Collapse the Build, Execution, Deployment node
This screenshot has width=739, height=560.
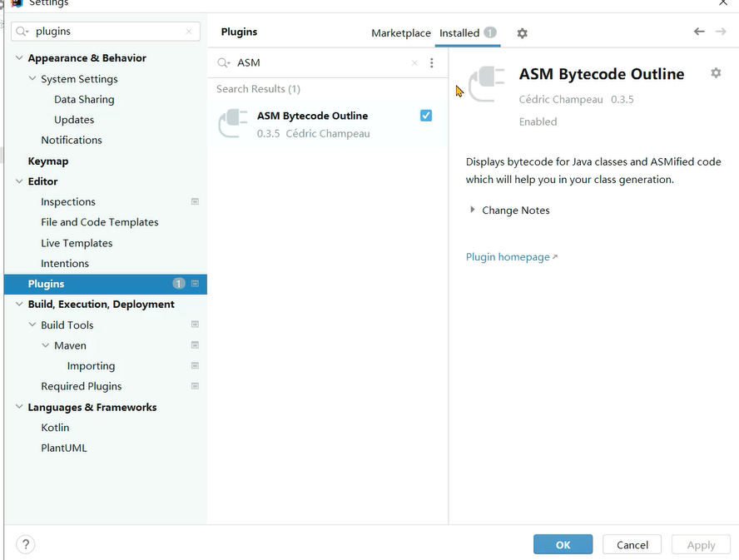pyautogui.click(x=19, y=305)
